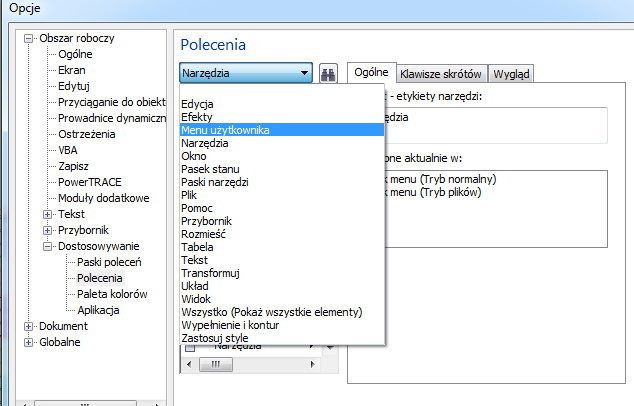Go to PowerTRACE settings in the tree
The width and height of the screenshot is (634, 406).
(x=90, y=182)
